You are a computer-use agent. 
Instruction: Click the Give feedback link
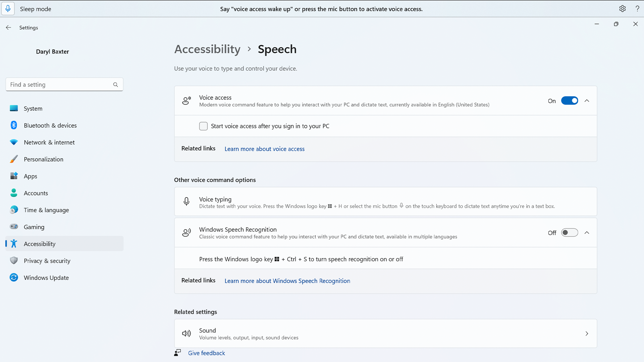click(x=206, y=353)
